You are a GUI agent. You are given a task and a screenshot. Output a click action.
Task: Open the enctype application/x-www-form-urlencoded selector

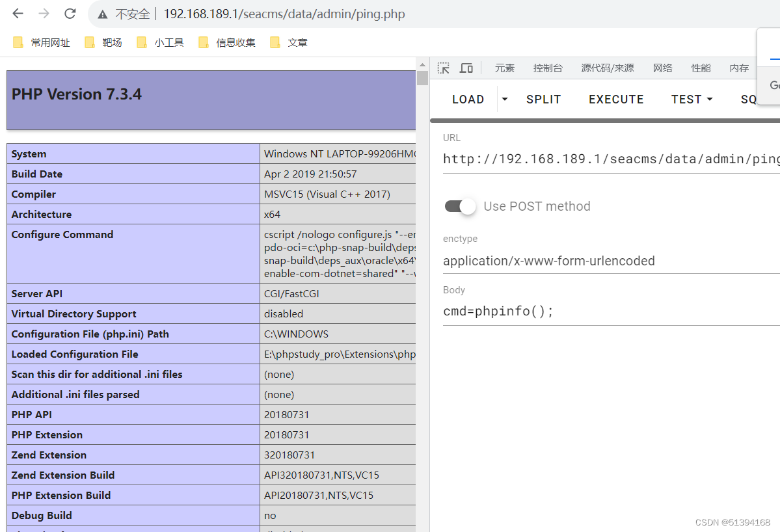point(611,261)
